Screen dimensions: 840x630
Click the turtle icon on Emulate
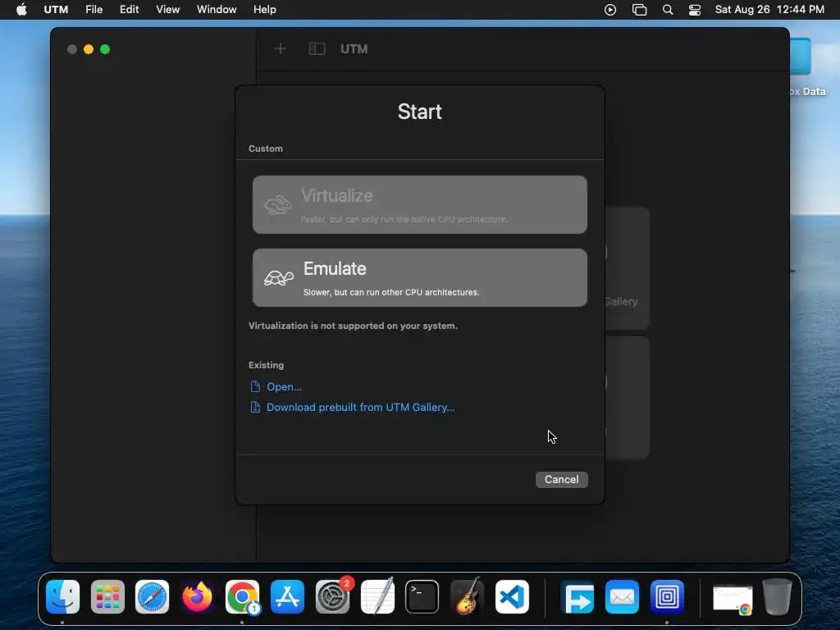click(279, 277)
